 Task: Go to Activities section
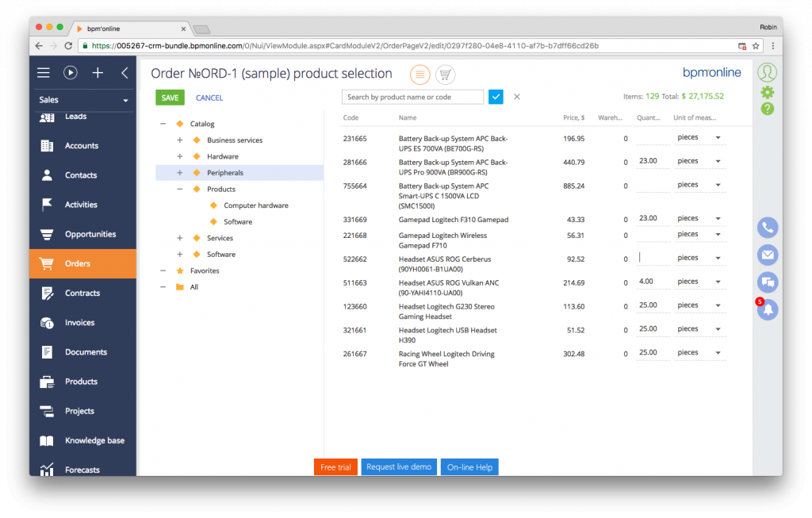(82, 205)
